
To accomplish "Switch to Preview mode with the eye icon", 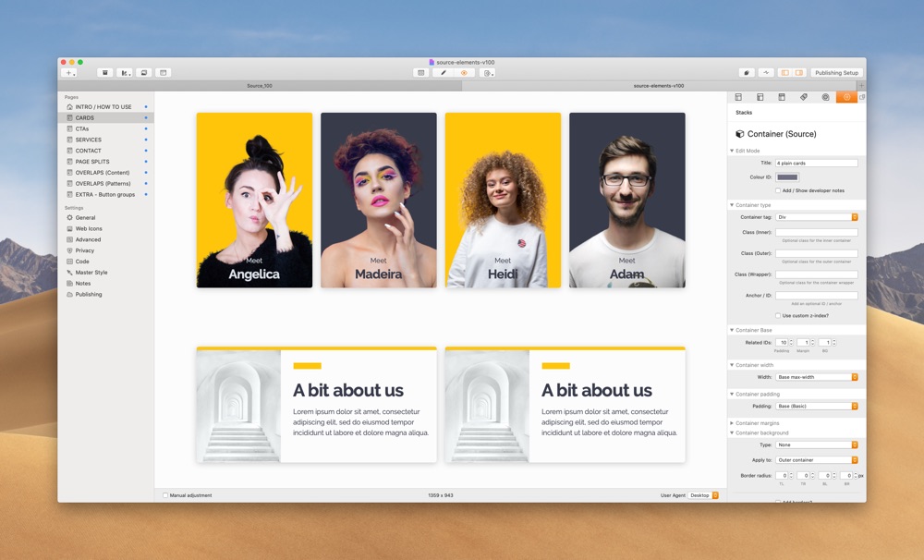I will [465, 73].
